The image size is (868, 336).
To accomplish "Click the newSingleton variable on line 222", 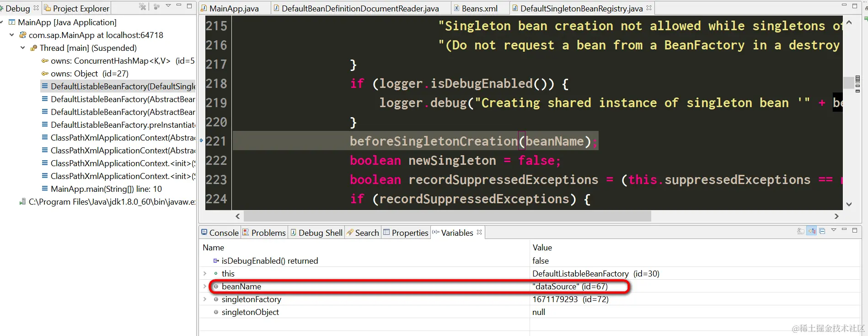I will coord(452,160).
